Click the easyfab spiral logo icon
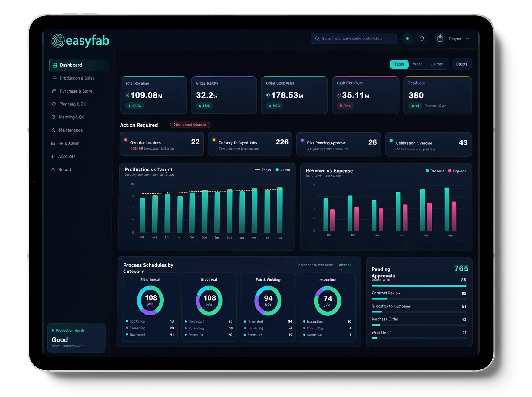532x397 pixels. (x=58, y=41)
